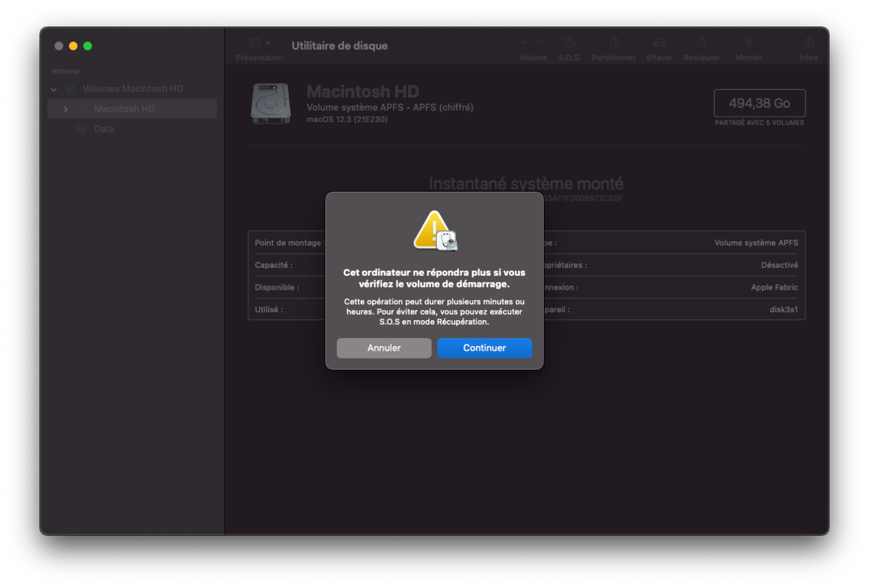Click the Utilitaire de disque window title
The height and width of the screenshot is (588, 869).
(x=340, y=46)
